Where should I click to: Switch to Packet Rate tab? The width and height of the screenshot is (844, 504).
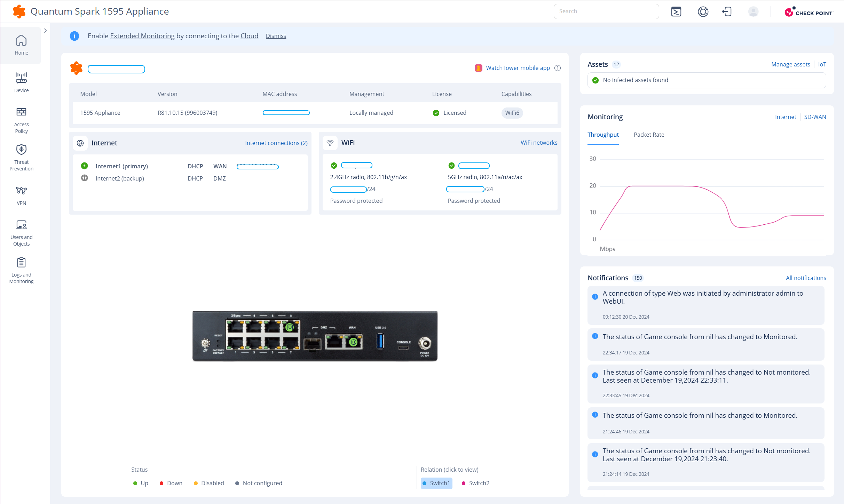coord(649,135)
